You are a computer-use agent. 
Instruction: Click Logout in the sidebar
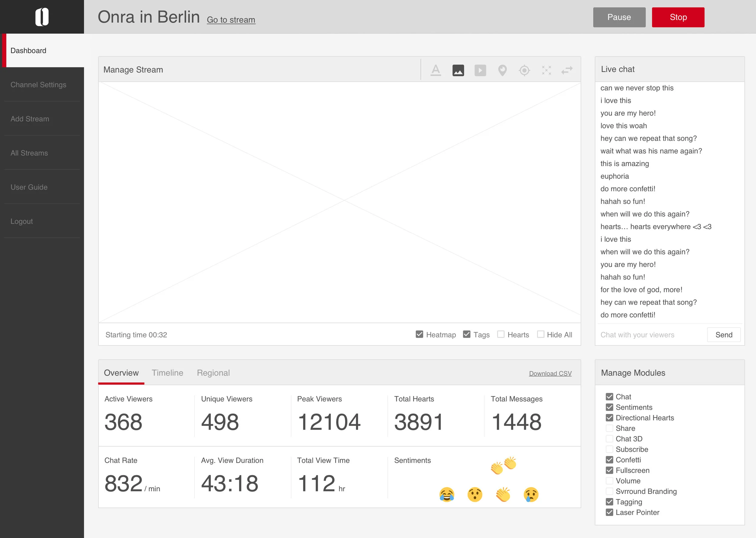(42, 221)
